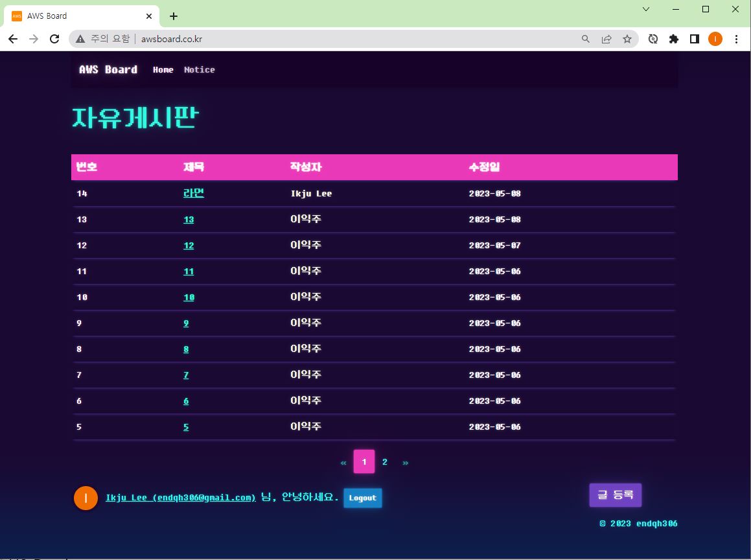Open post link 7
This screenshot has height=560, width=751.
[186, 375]
